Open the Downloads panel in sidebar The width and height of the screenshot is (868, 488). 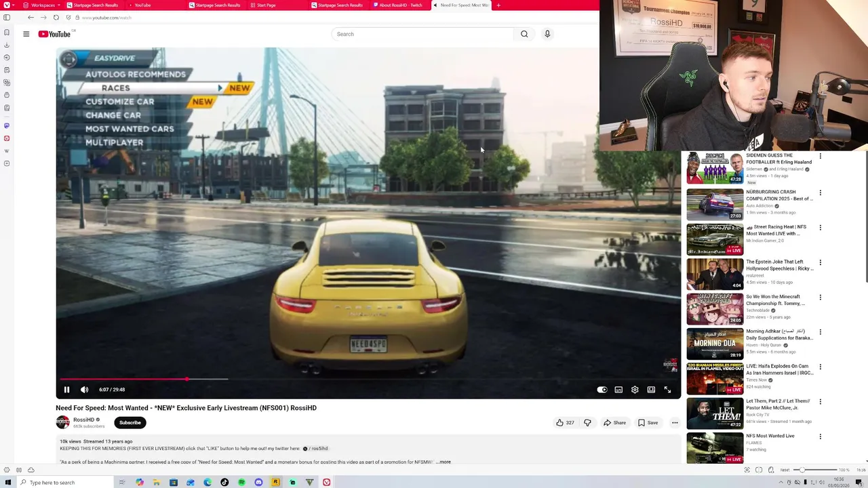[7, 45]
